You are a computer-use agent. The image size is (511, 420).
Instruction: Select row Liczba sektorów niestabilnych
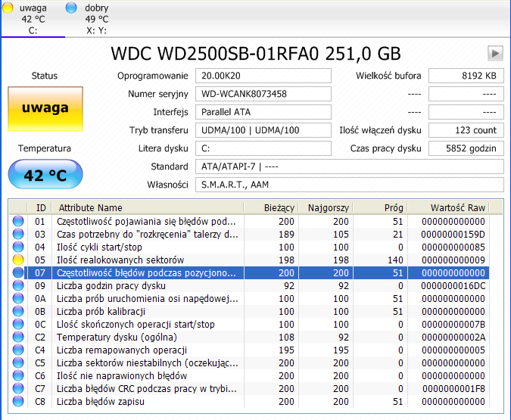(249, 362)
